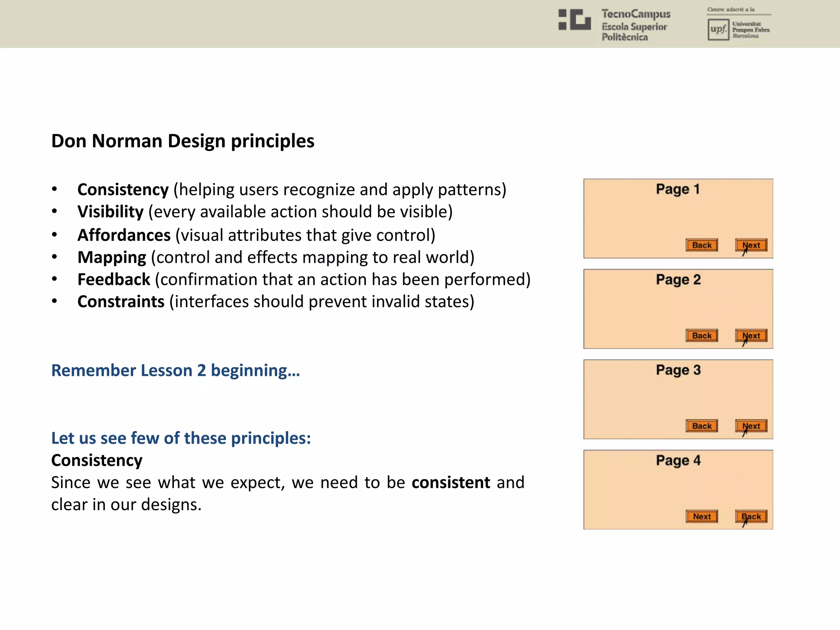Click the phrase clear in our designs.

126,505
